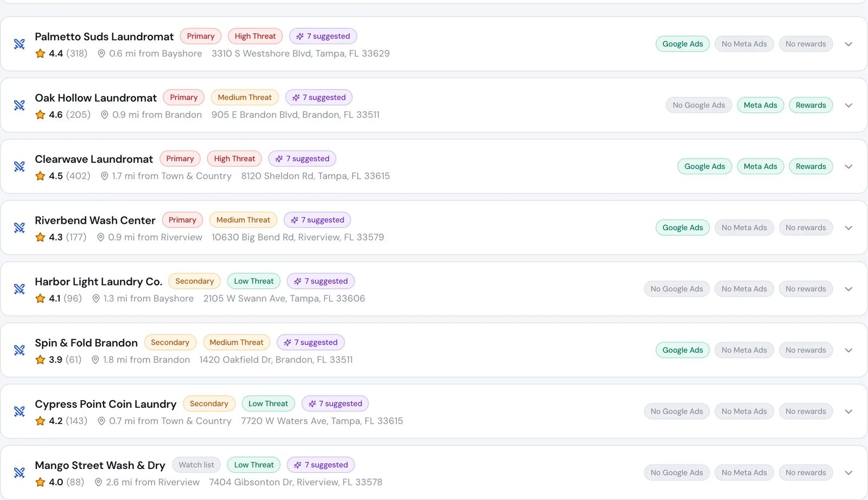Viewport: 868px width, 500px height.
Task: Click the star rating icon for Oak Hollow Laundromat
Action: point(40,115)
